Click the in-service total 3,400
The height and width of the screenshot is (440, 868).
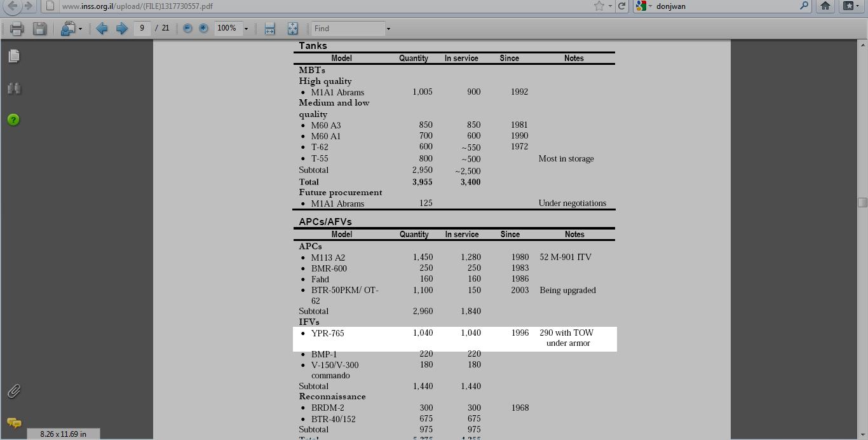click(x=470, y=182)
